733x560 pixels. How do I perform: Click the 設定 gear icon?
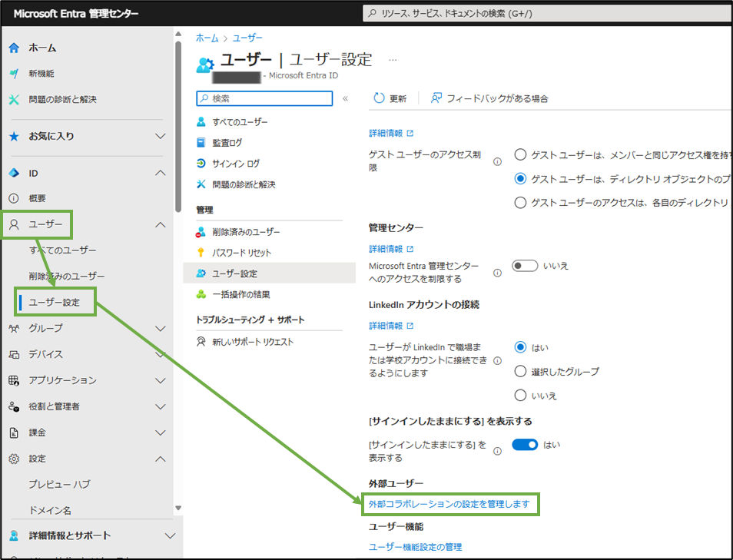[x=14, y=459]
